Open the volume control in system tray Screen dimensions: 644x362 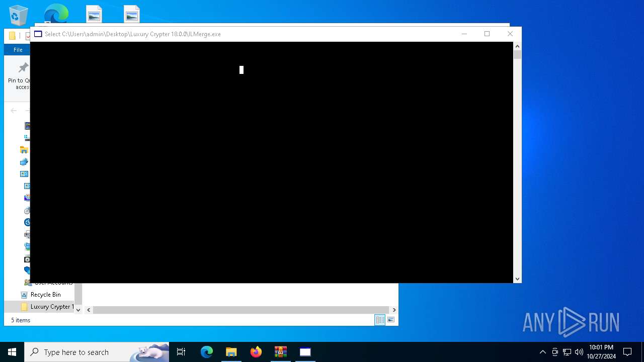tap(579, 352)
